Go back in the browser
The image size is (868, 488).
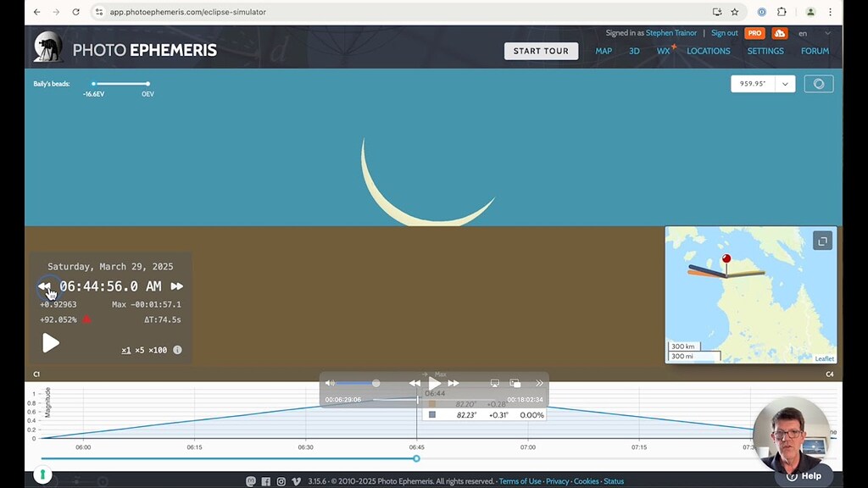coord(37,12)
